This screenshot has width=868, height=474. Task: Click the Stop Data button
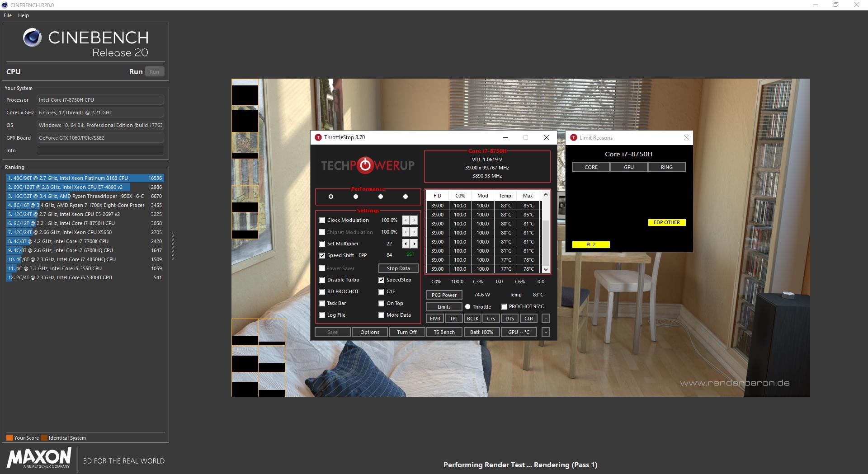(398, 268)
